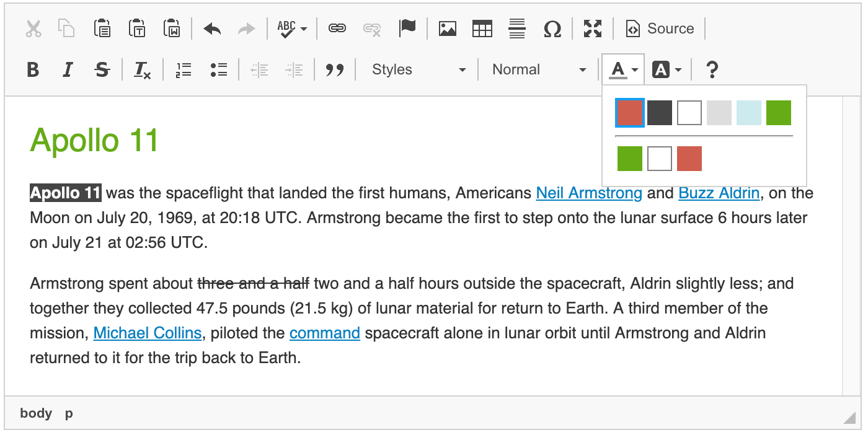This screenshot has height=435, width=868.
Task: Click the struck-through 'three and a half' text
Action: coord(253,284)
